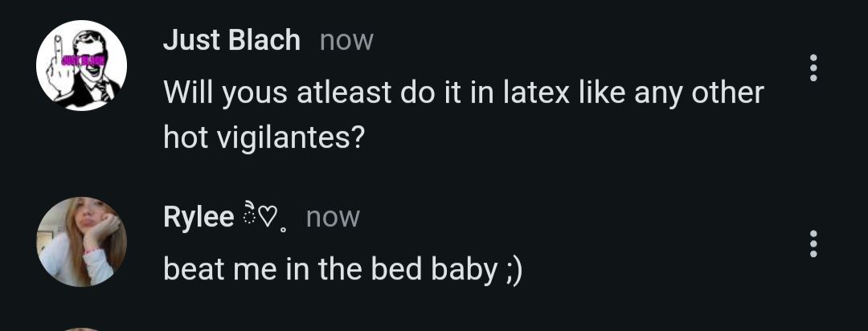Viewport: 868px width, 331px height.
Task: Select the comment 'beat me in the bed baby'
Action: click(x=342, y=270)
